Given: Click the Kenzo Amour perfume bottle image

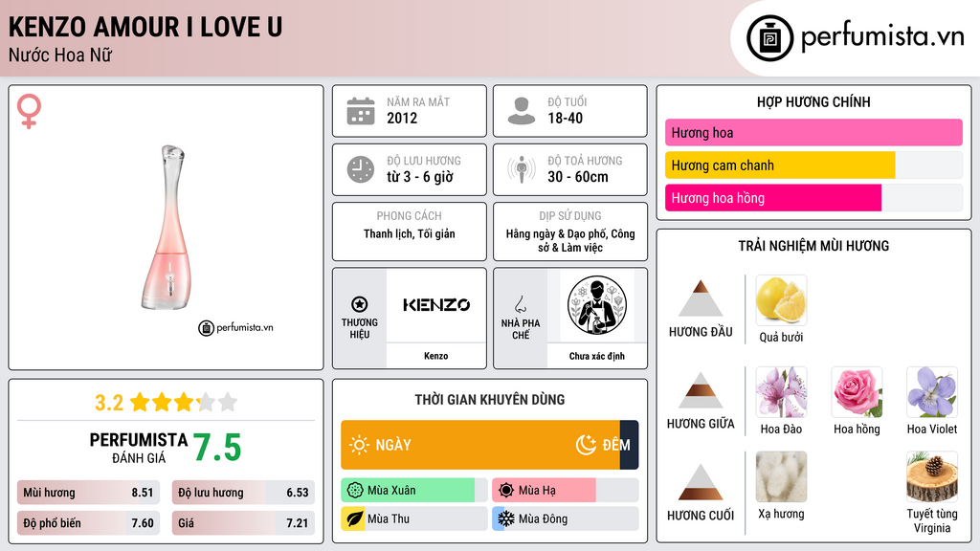Looking at the screenshot, I should [168, 228].
